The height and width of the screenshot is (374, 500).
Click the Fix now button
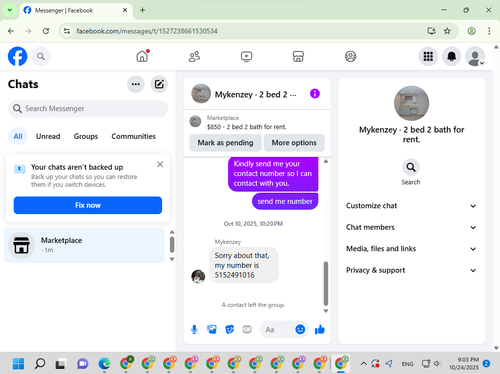[88, 205]
